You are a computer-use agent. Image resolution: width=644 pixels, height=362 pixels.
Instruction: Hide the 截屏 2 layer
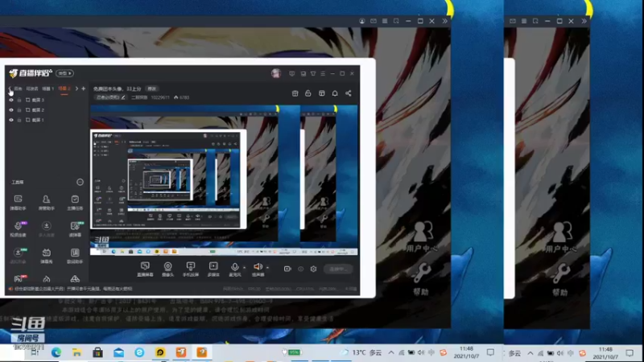point(11,110)
